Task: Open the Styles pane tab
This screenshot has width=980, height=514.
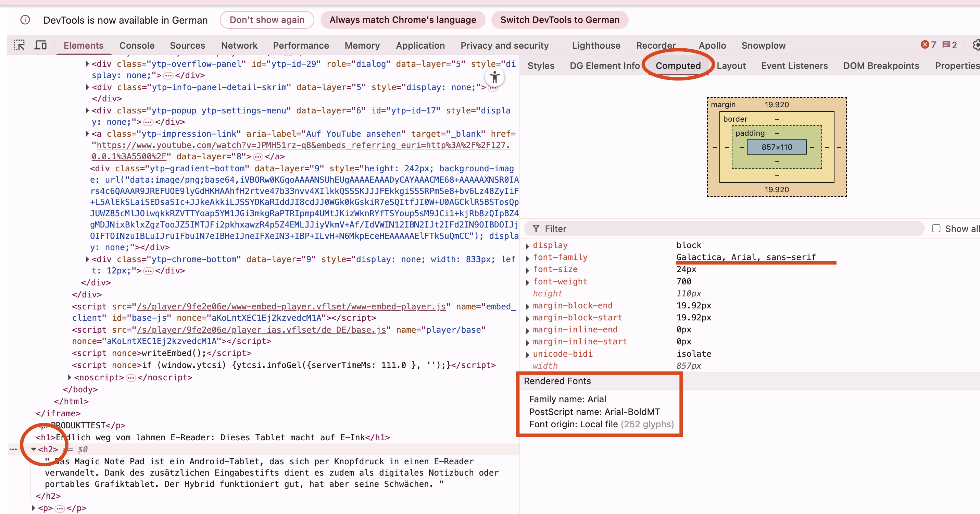Action: (541, 65)
